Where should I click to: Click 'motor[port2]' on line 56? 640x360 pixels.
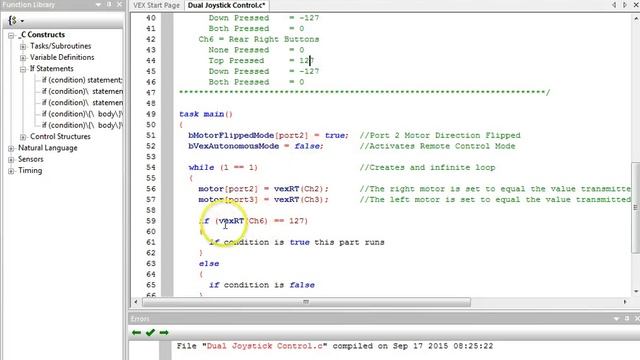[x=228, y=189]
